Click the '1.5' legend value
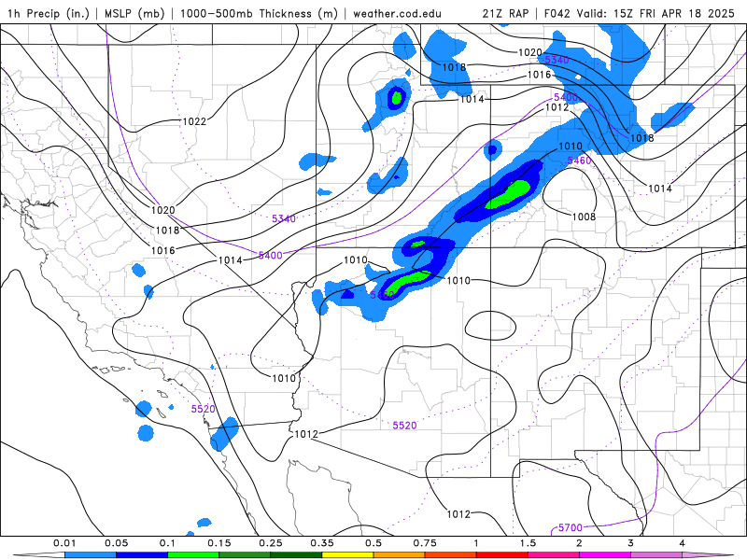The image size is (747, 560). (x=528, y=543)
